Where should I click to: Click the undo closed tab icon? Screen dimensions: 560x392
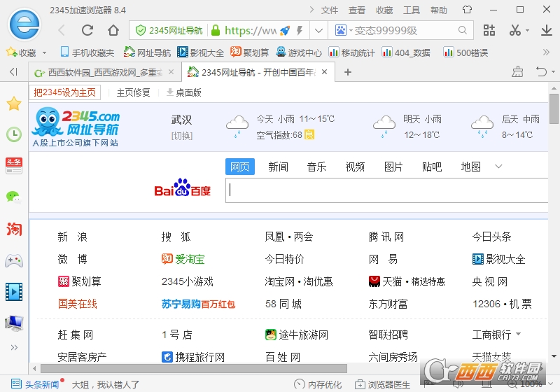pyautogui.click(x=541, y=72)
